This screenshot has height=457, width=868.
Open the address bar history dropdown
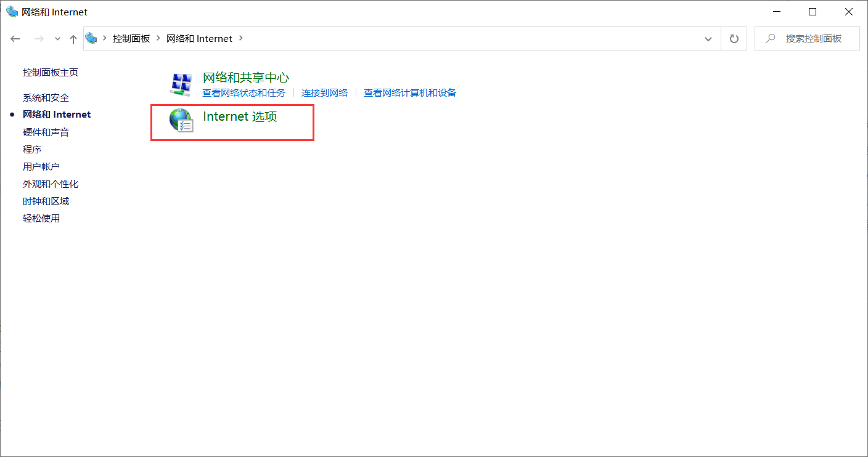[x=708, y=39]
